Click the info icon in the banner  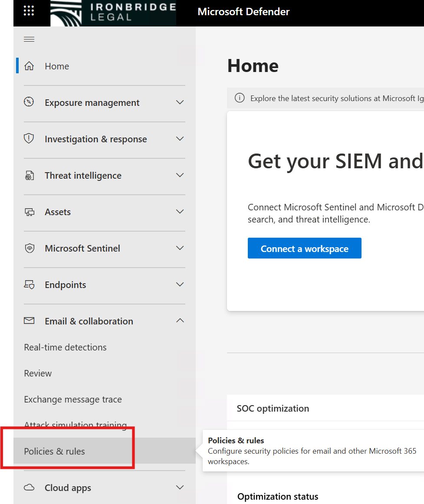(x=240, y=98)
